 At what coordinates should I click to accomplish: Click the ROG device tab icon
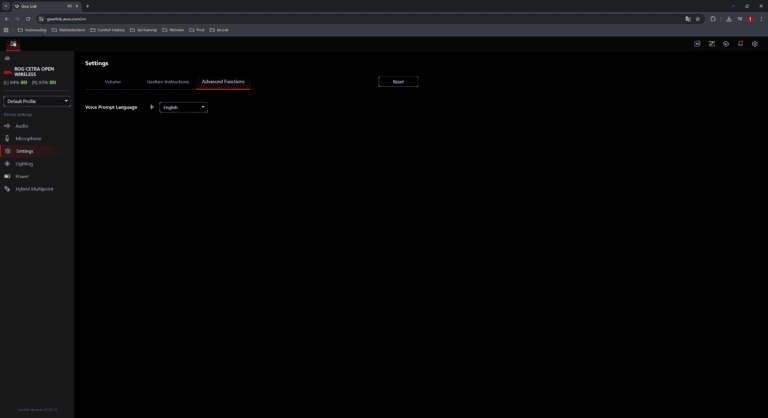tap(13, 45)
